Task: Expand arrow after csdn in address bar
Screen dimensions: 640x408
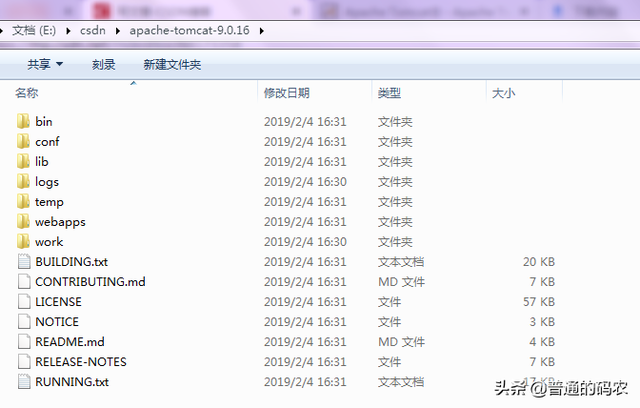Action: click(118, 31)
